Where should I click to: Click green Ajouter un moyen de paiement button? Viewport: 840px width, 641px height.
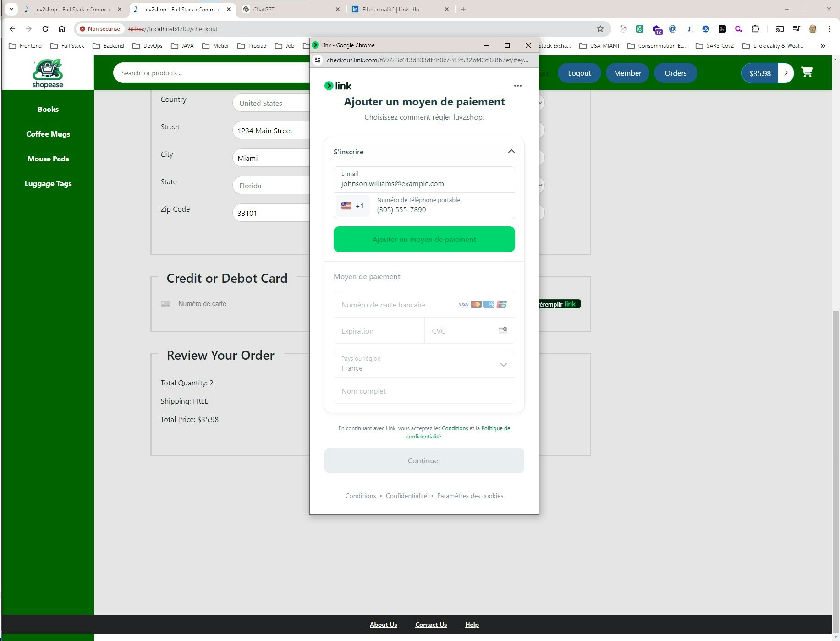[424, 239]
